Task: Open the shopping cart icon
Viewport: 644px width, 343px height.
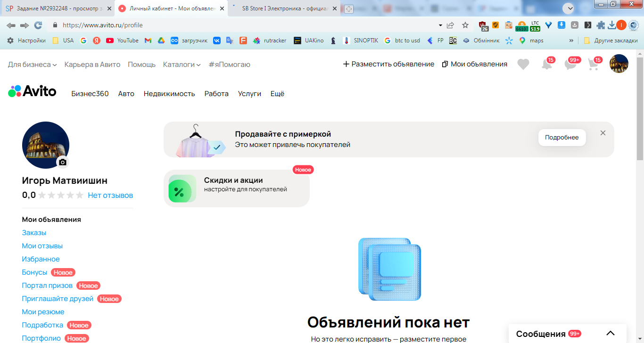Action: pos(594,64)
